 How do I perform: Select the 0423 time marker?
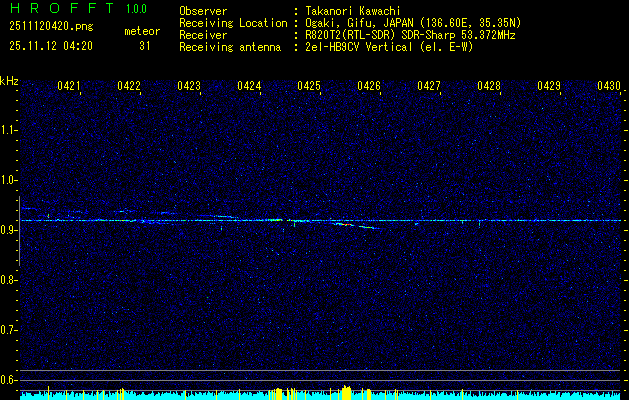coord(189,87)
